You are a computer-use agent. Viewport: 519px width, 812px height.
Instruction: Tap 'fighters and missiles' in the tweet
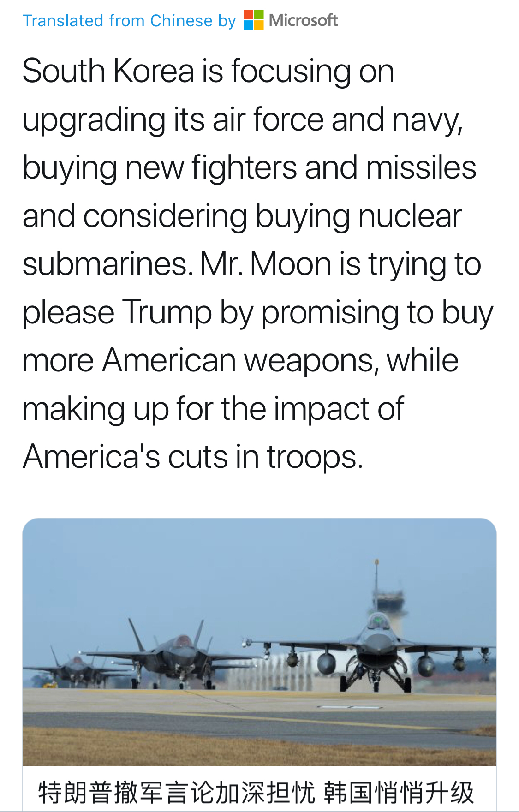tap(334, 168)
